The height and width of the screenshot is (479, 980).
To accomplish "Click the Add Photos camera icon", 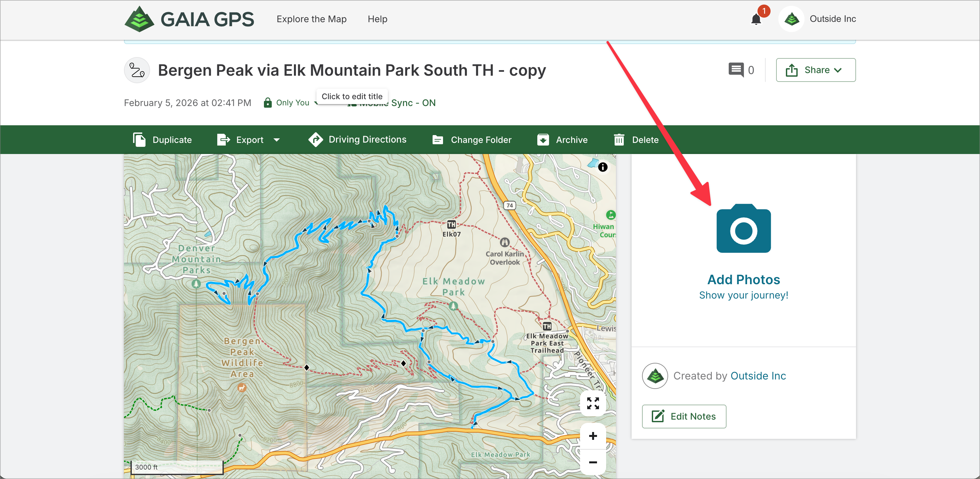I will tap(743, 229).
